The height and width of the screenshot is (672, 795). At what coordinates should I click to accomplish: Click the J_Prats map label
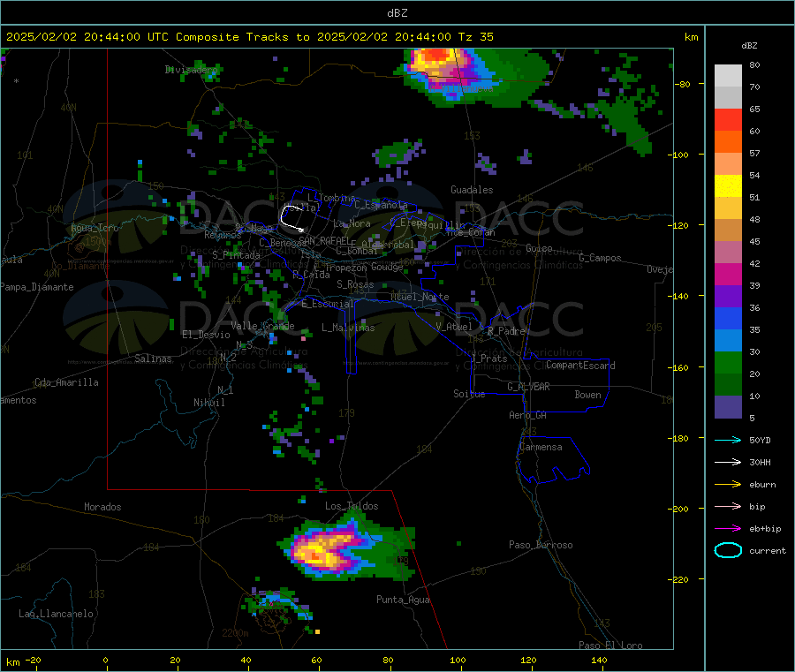coord(488,359)
